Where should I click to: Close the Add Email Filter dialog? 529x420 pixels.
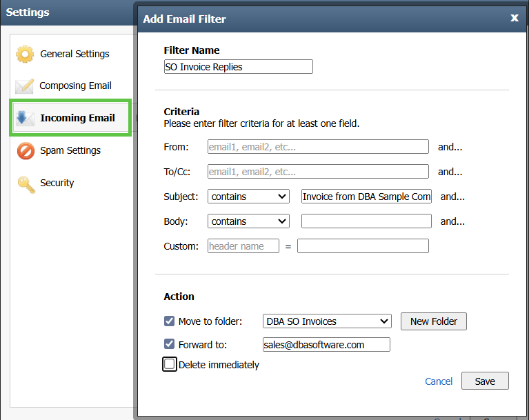(514, 18)
